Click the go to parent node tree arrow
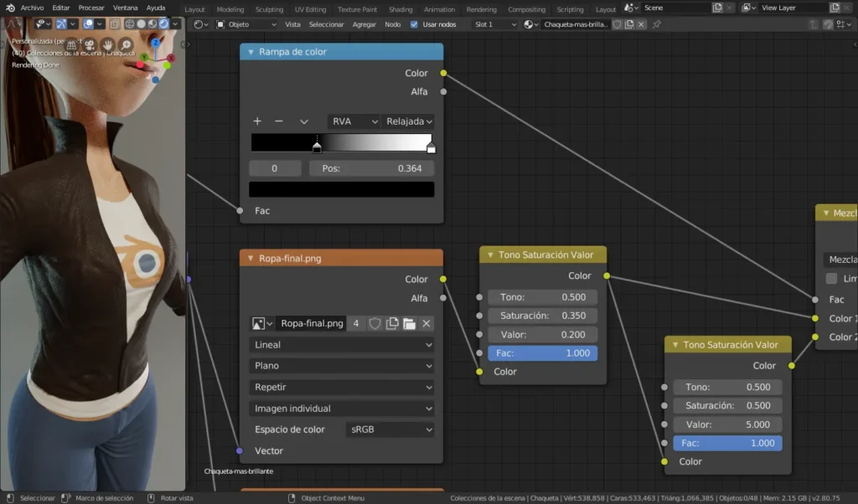 pos(813,24)
